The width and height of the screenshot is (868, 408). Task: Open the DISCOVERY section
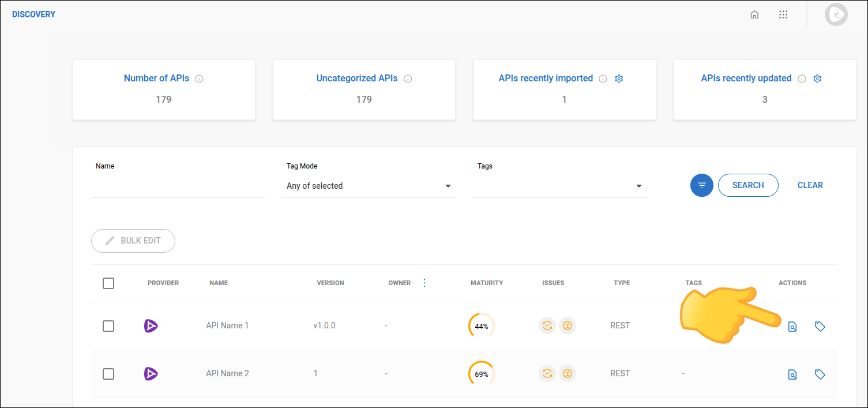click(x=33, y=14)
